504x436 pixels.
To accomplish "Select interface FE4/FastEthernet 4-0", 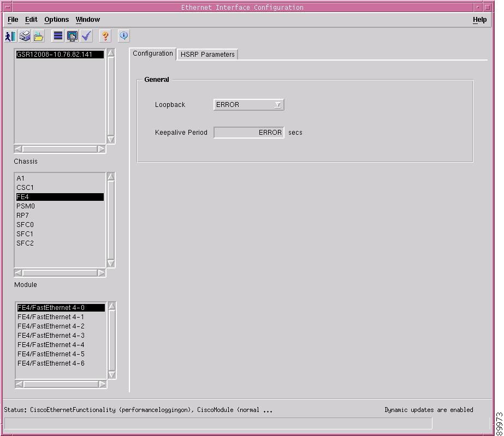I will coord(61,308).
